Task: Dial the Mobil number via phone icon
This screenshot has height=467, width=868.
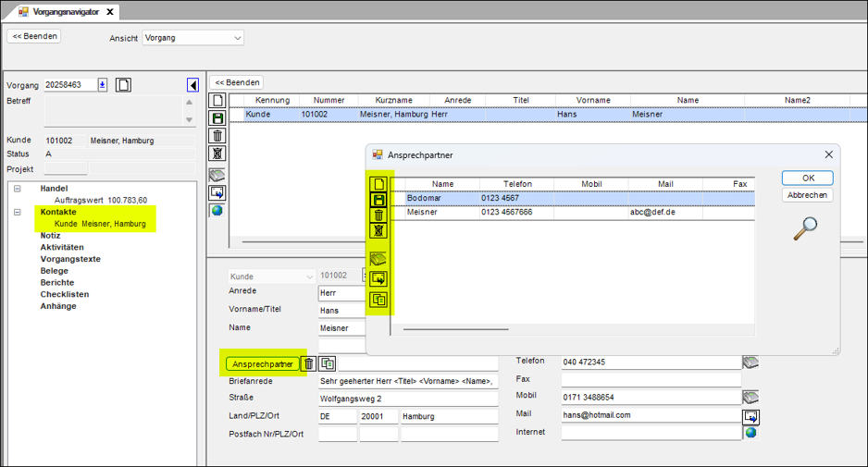Action: pyautogui.click(x=750, y=398)
